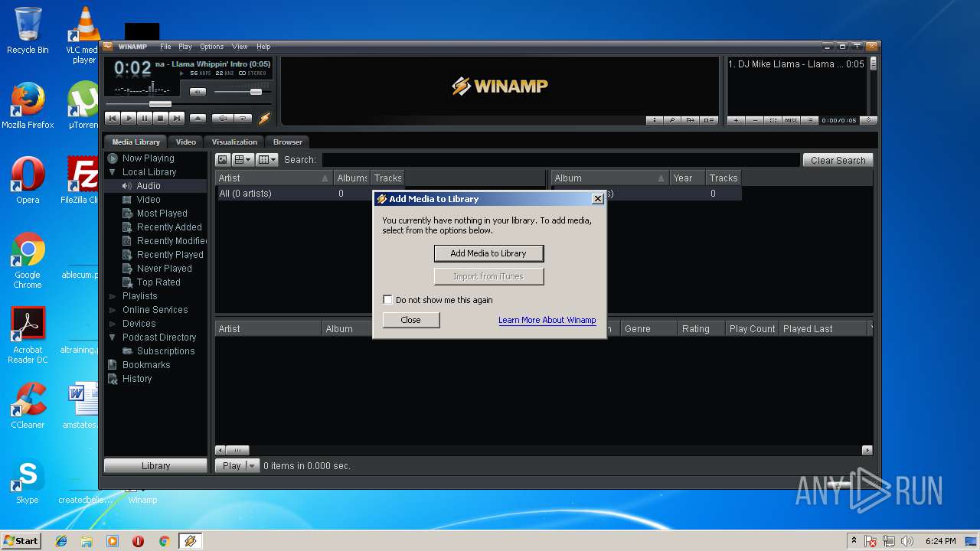
Task: Sort by the Artist column header
Action: tap(273, 178)
